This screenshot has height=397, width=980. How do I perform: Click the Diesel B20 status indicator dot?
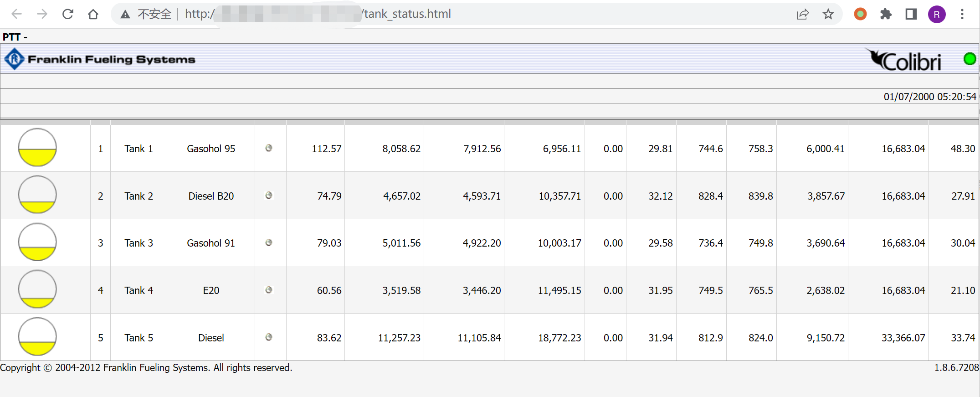pos(269,196)
